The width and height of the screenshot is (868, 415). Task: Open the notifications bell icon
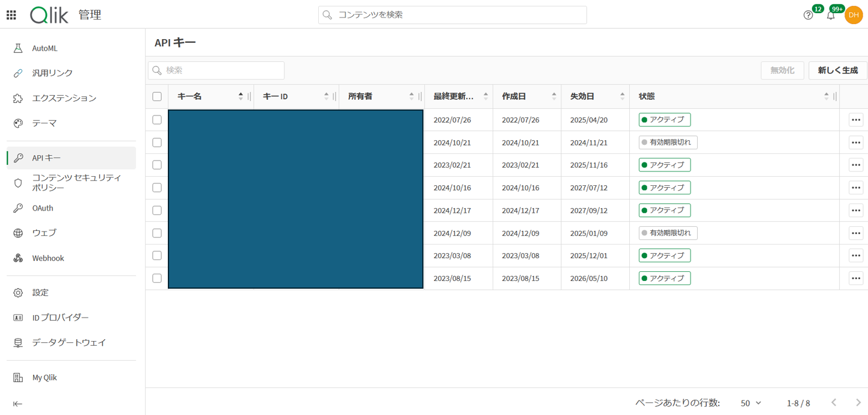(x=831, y=16)
